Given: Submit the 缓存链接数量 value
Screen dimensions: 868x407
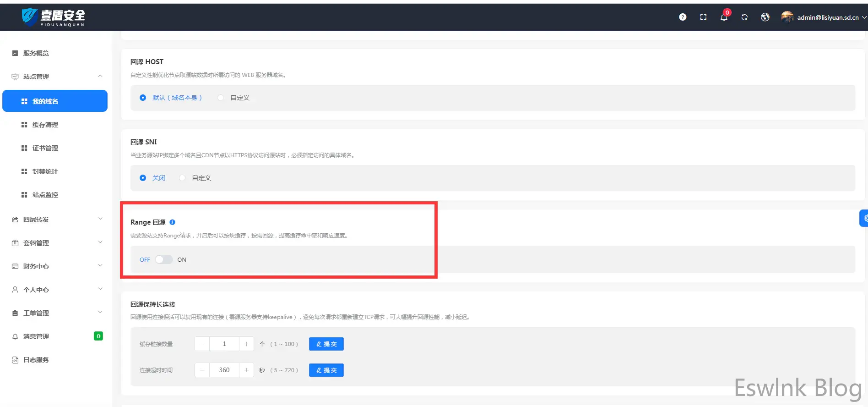Looking at the screenshot, I should pyautogui.click(x=326, y=344).
